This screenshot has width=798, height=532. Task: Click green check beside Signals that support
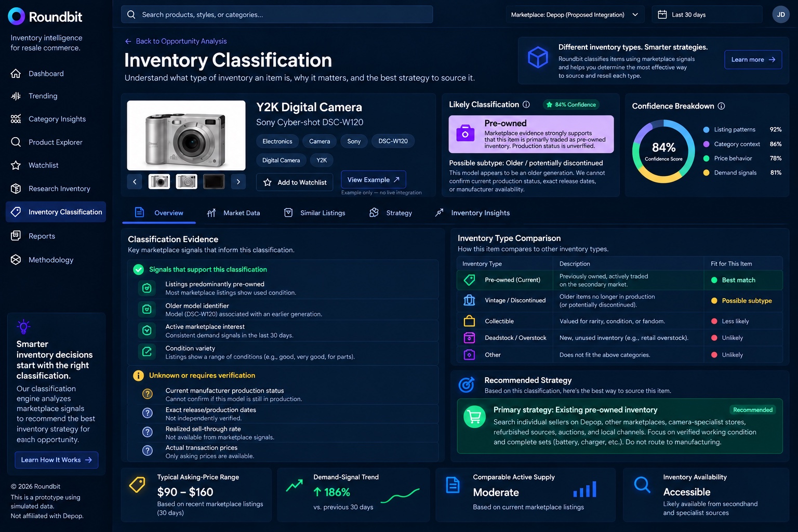click(138, 270)
